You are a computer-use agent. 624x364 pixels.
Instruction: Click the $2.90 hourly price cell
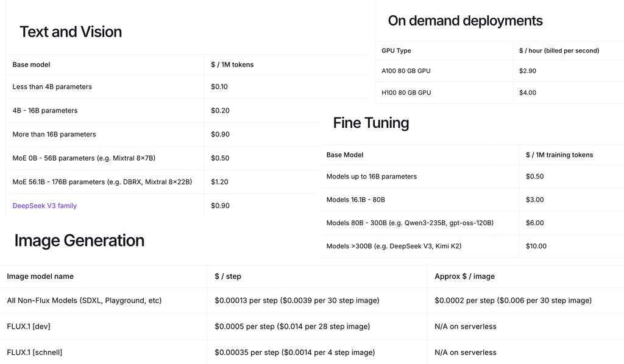tap(528, 71)
